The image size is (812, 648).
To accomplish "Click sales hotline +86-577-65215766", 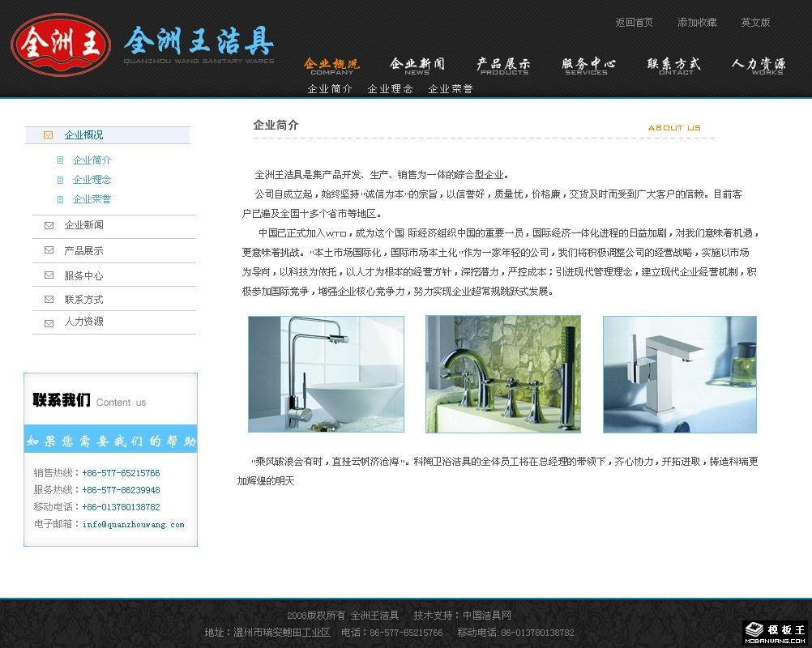I will [x=122, y=473].
